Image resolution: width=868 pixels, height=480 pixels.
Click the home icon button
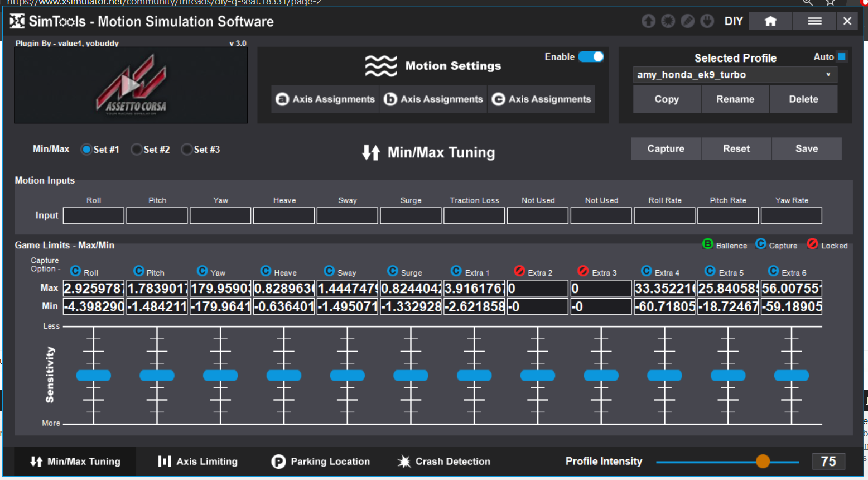(770, 21)
